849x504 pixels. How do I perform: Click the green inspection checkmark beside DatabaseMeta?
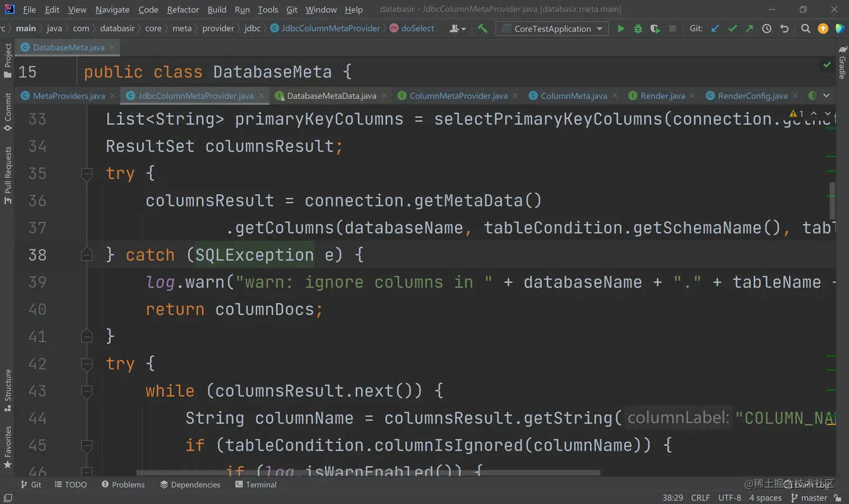coord(827,65)
